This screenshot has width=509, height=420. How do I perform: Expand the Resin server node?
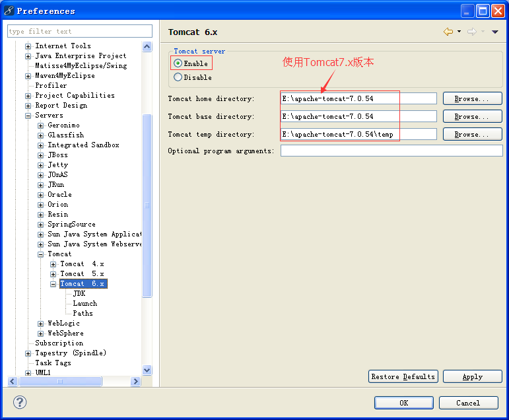[x=40, y=215]
